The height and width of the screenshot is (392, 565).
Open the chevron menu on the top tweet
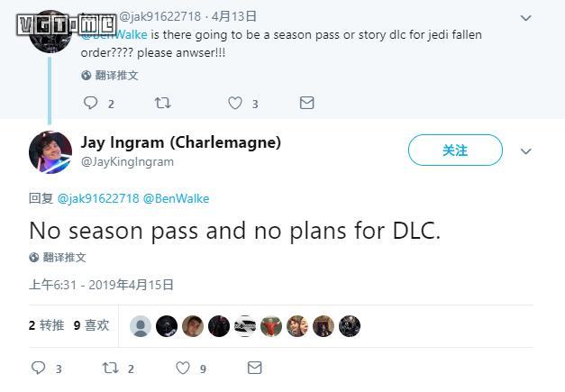[526, 18]
